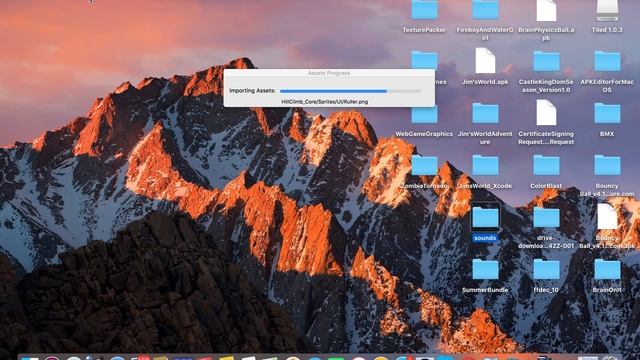
Task: Select the CertificateSigningRequest file icon
Action: click(546, 113)
